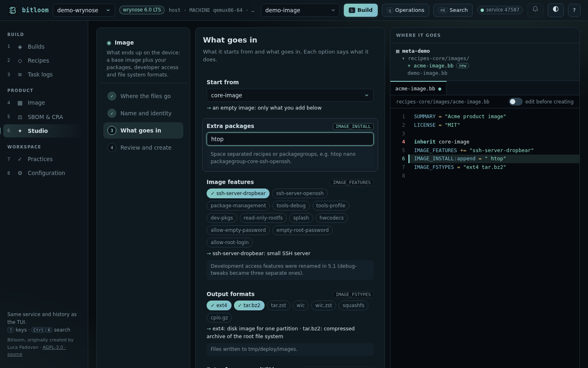Click the Configuration gear icon
The width and height of the screenshot is (588, 368).
click(x=20, y=173)
